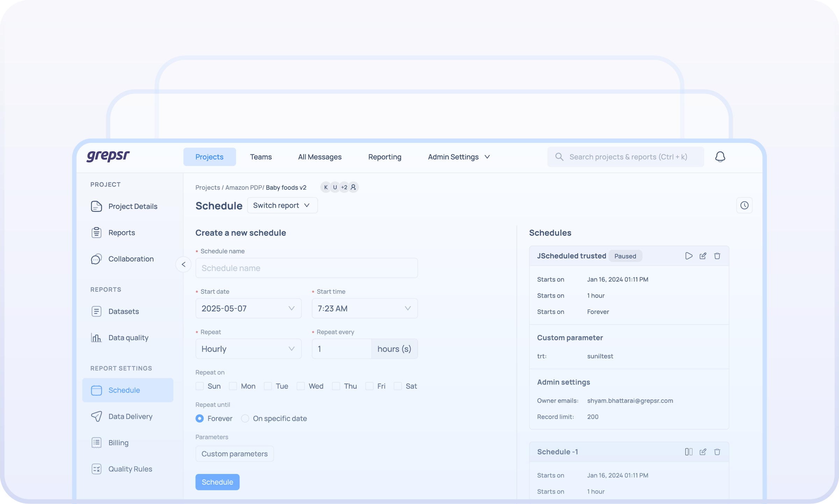839x504 pixels.
Task: Check the Mon repeat checkbox
Action: click(233, 386)
